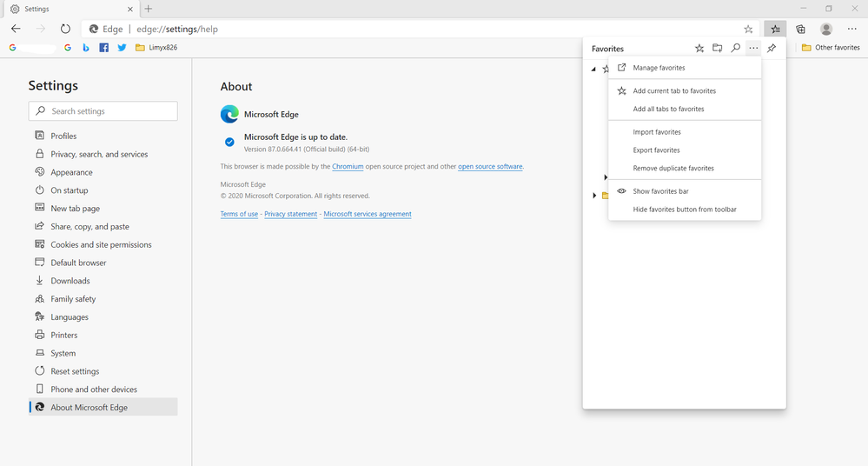Open Reset settings page
The image size is (868, 466).
click(x=103, y=371)
